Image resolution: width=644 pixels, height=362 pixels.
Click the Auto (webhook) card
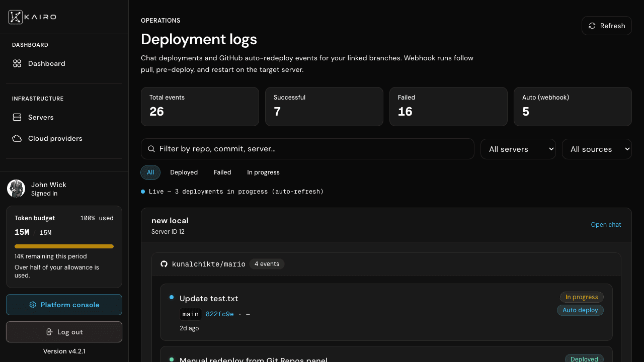click(x=573, y=107)
